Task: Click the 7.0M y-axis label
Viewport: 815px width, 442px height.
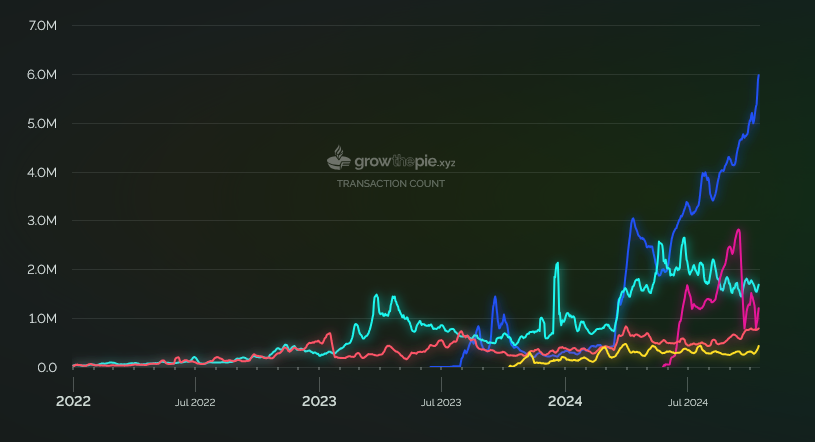Action: [43, 25]
